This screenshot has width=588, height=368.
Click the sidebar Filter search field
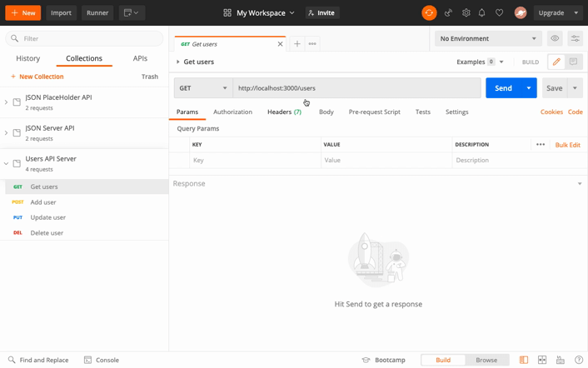[84, 38]
